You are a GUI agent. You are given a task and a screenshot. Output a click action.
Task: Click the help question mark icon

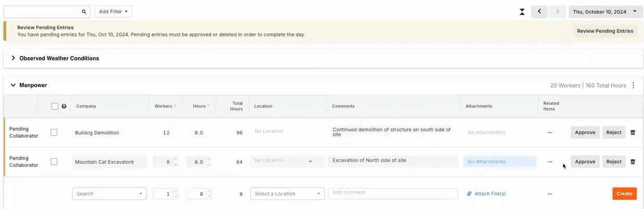point(64,106)
